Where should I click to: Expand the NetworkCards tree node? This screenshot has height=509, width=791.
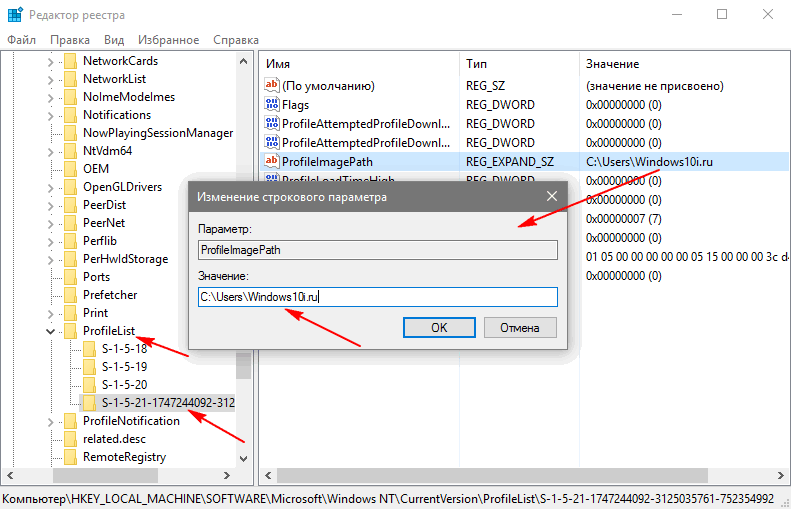click(x=50, y=61)
